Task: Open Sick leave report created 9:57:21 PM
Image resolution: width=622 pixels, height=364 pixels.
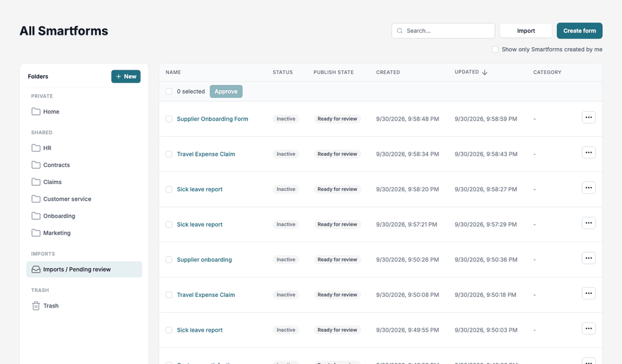Action: pos(200,225)
